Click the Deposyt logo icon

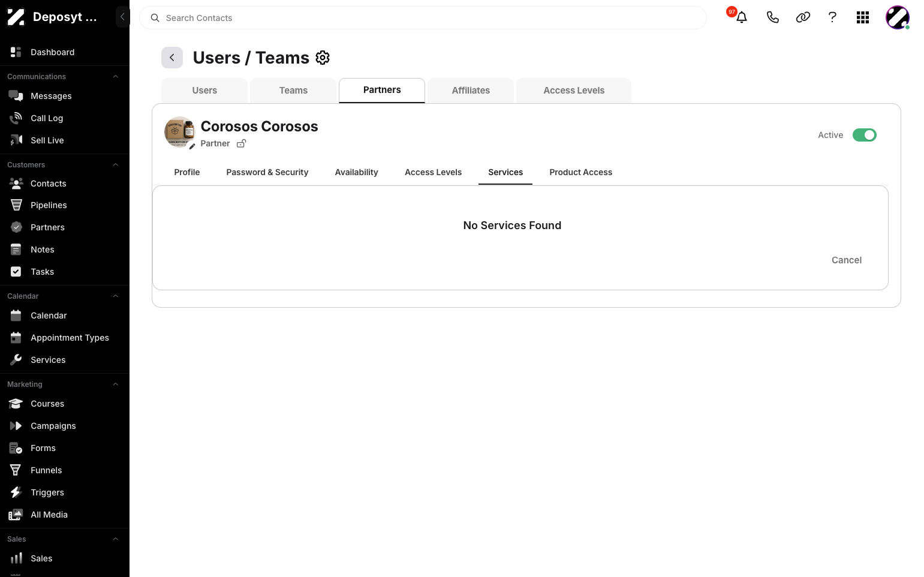(x=16, y=17)
